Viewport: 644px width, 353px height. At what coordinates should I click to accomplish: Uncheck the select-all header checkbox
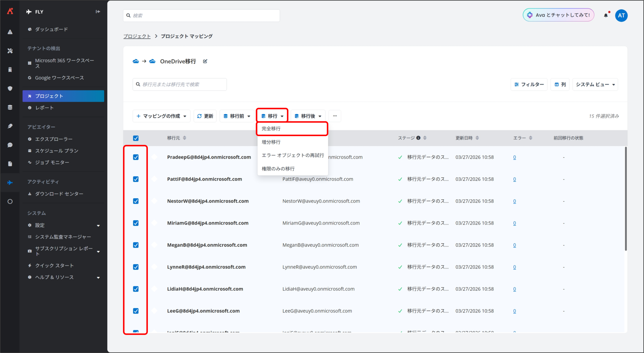[x=136, y=138]
